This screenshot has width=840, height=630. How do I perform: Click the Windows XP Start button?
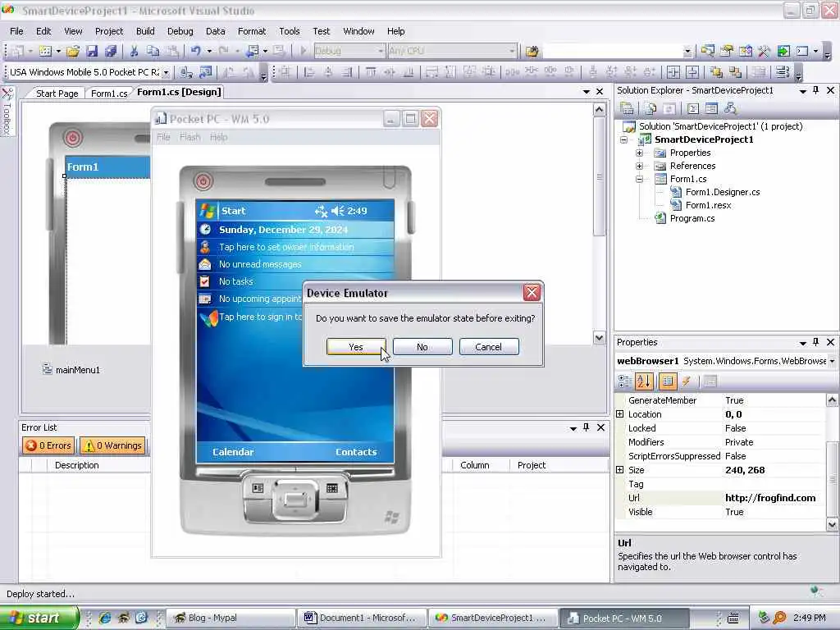coord(39,618)
